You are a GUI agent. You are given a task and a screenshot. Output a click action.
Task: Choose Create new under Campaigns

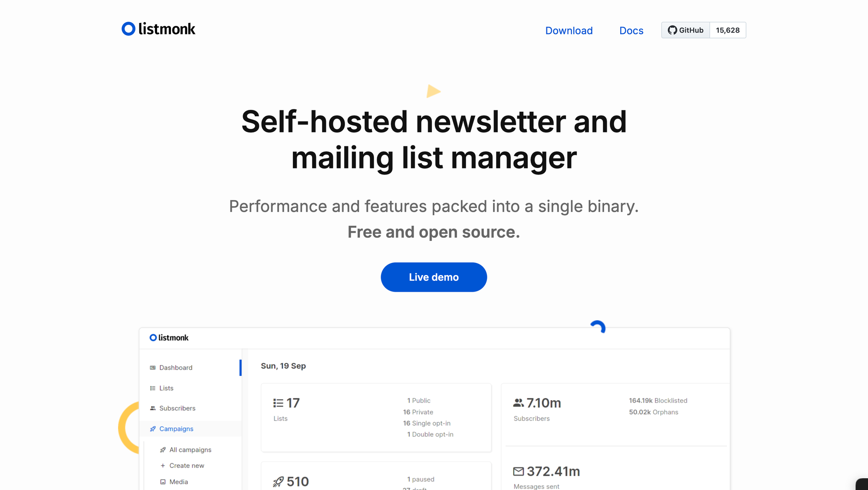[187, 466]
